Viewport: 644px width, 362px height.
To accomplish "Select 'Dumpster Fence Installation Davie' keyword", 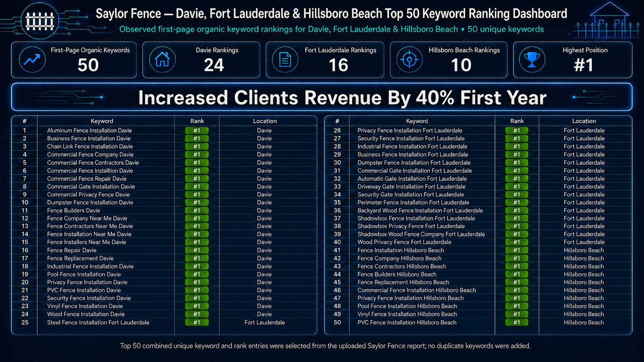I will (90, 202).
